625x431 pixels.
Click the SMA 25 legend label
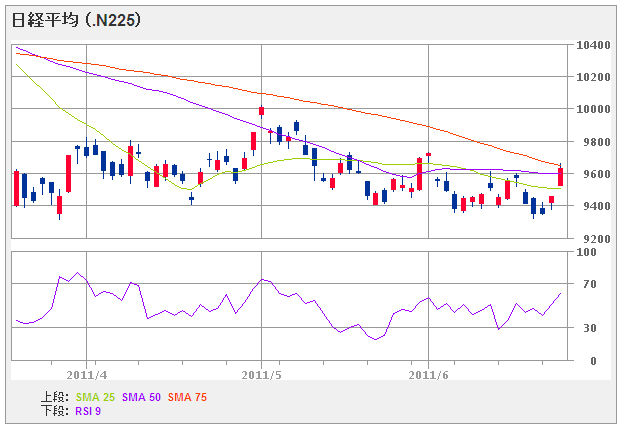click(x=95, y=397)
